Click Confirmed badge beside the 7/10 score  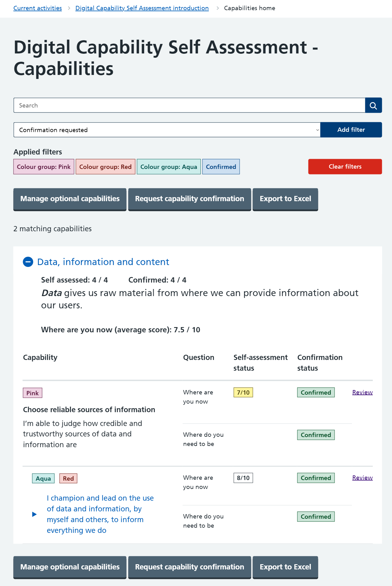[x=316, y=393]
